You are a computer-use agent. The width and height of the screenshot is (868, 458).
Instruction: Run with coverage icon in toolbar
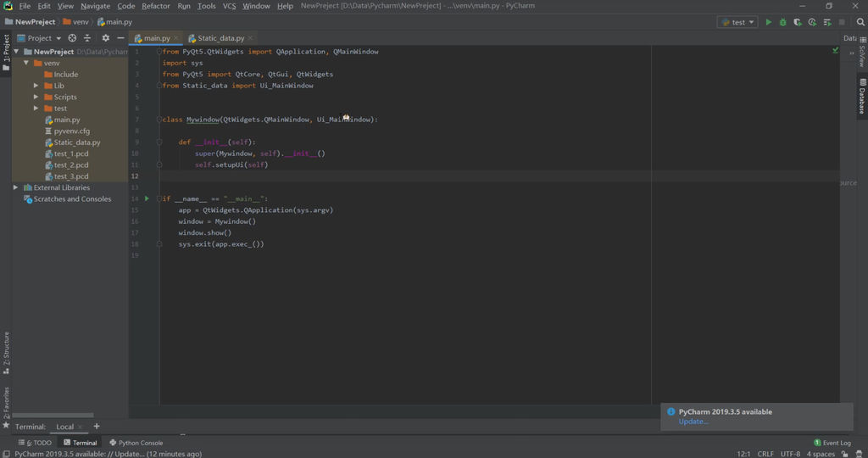tap(797, 22)
